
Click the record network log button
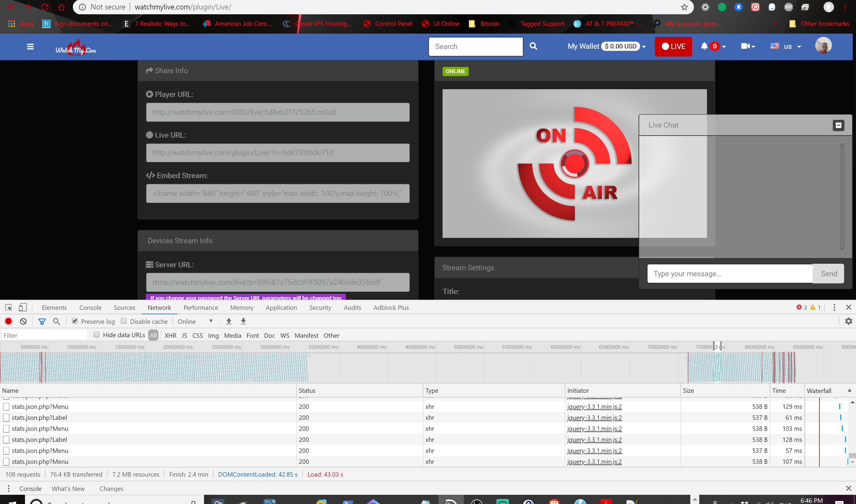(9, 321)
